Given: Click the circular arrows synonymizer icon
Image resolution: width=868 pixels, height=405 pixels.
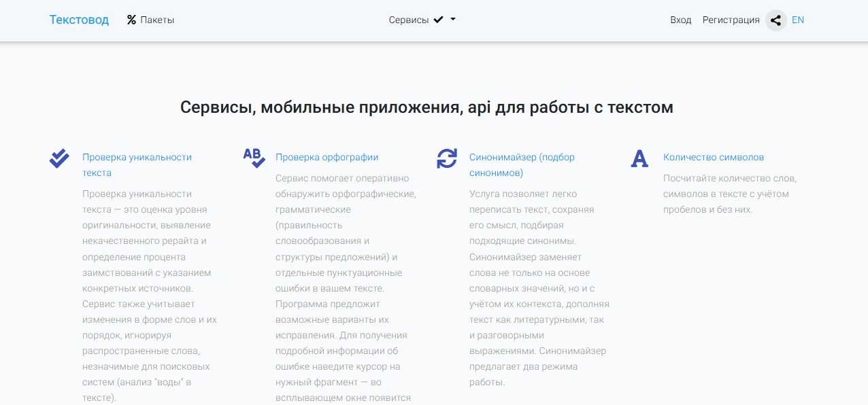Looking at the screenshot, I should (x=447, y=158).
